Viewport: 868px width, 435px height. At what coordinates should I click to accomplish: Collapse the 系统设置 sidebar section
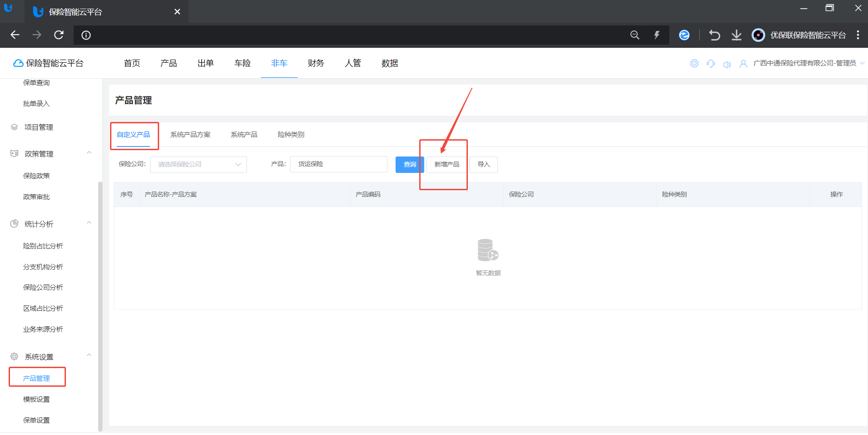[89, 355]
